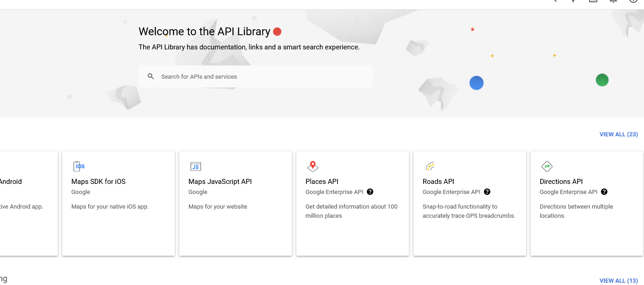This screenshot has height=285, width=644.
Task: Click the 'Welcome to the API Library' heading
Action: coord(204,32)
